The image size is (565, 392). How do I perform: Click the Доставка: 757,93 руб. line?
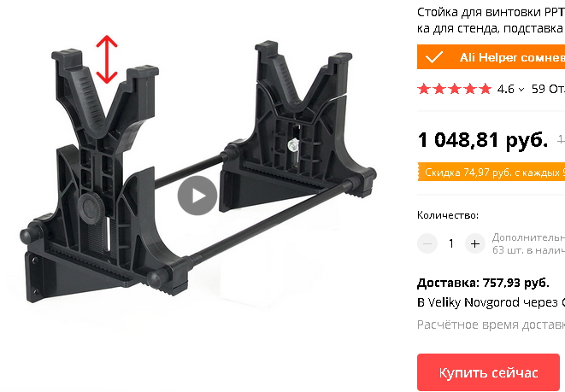point(483,283)
